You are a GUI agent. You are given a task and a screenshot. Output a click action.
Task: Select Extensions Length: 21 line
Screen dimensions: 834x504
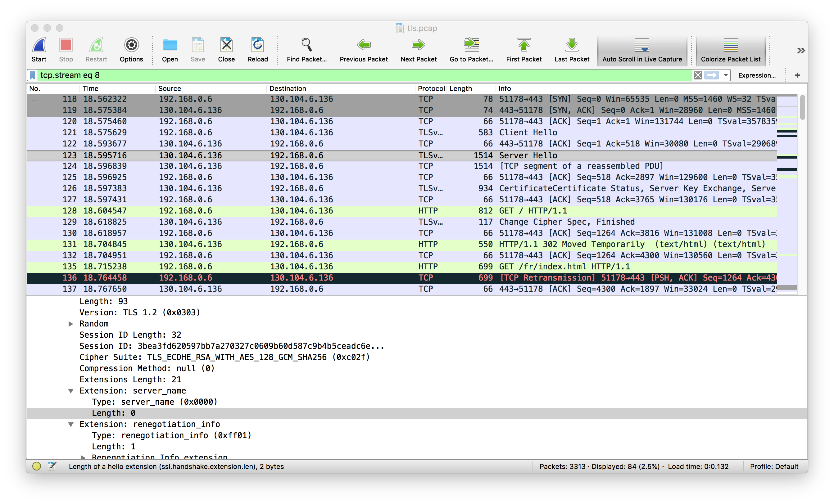pyautogui.click(x=130, y=380)
